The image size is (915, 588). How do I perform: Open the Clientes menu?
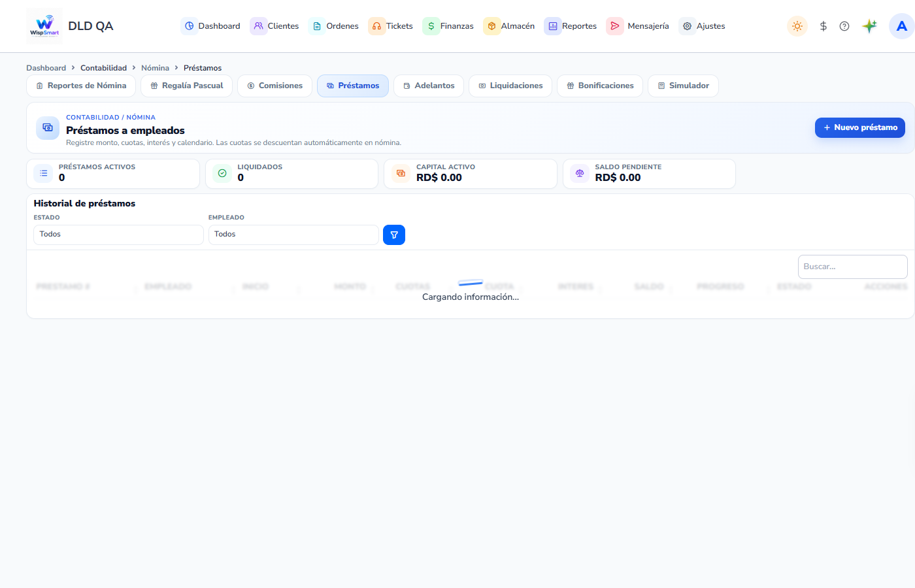point(274,26)
